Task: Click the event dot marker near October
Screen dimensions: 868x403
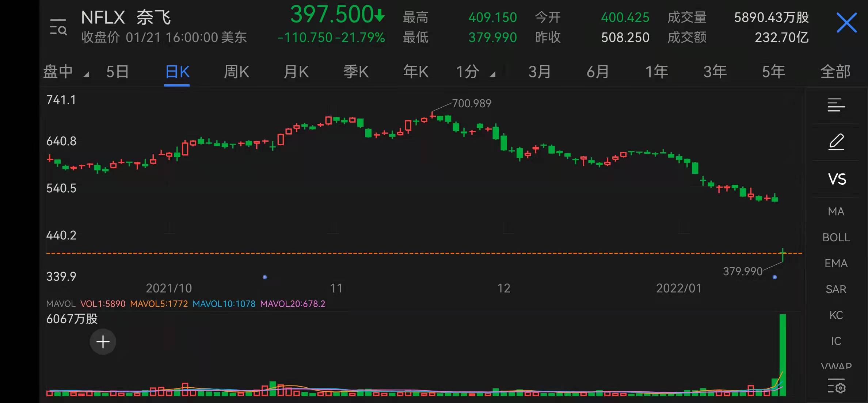Action: click(265, 277)
